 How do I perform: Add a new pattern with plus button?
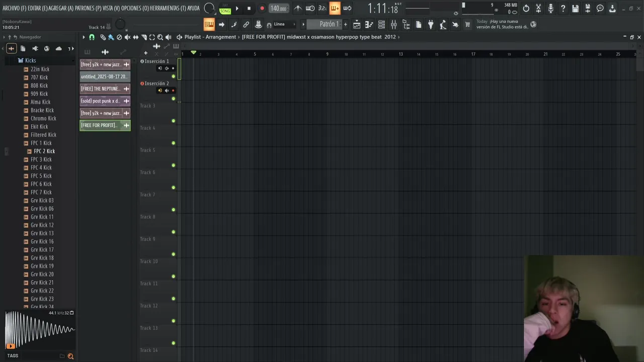345,25
